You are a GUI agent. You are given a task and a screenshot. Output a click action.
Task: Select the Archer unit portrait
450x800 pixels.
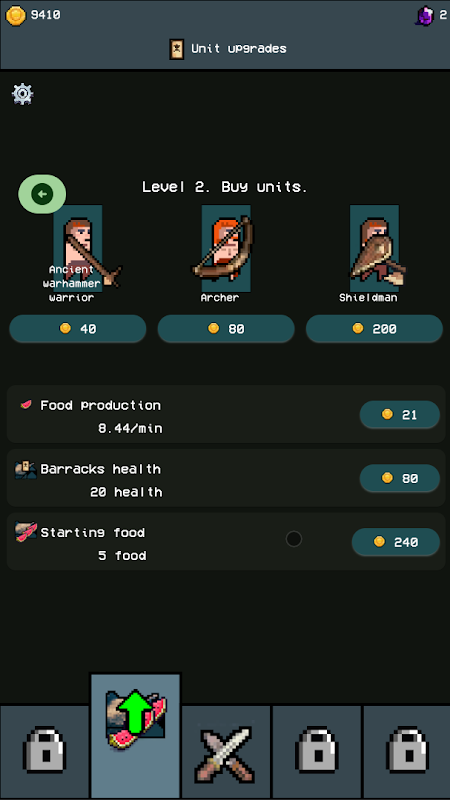[226, 248]
